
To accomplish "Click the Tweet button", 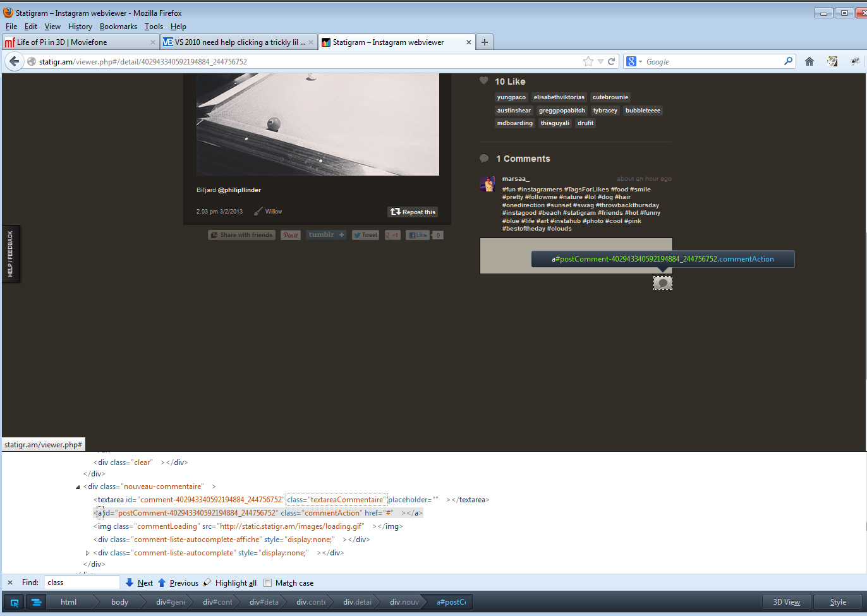I will [365, 235].
